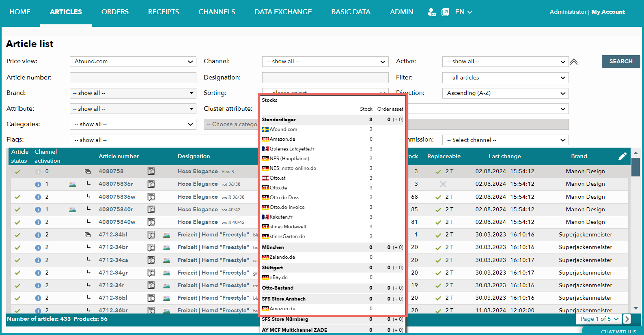Click replaceable X mark in row 408075836r

tap(443, 184)
